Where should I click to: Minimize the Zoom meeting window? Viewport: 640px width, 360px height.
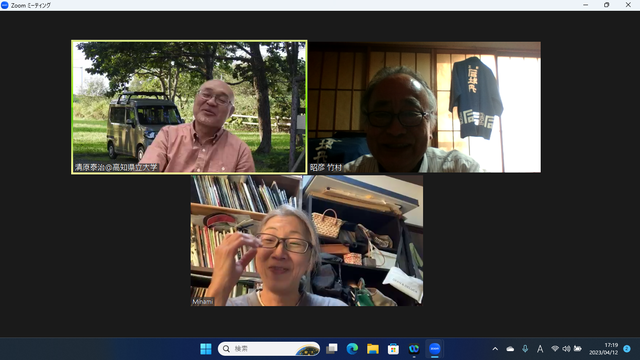pos(586,5)
